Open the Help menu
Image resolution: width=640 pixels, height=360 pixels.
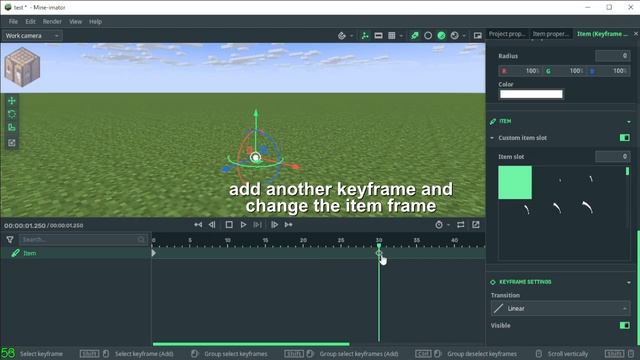point(96,22)
